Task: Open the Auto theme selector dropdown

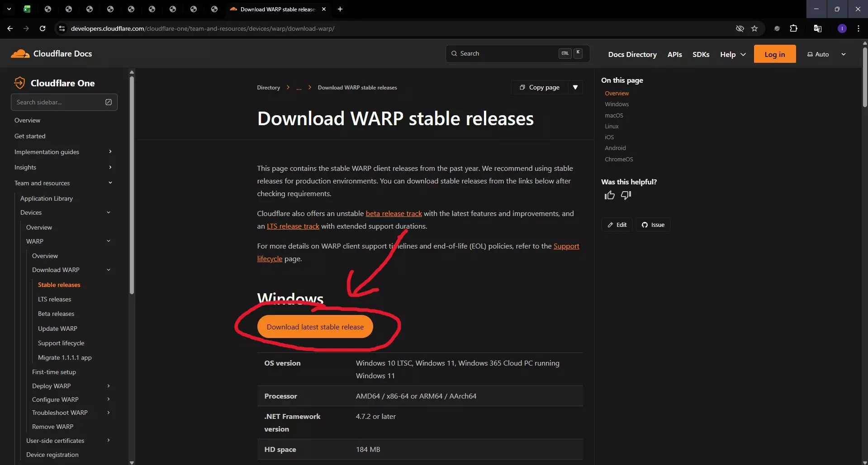Action: 827,54
